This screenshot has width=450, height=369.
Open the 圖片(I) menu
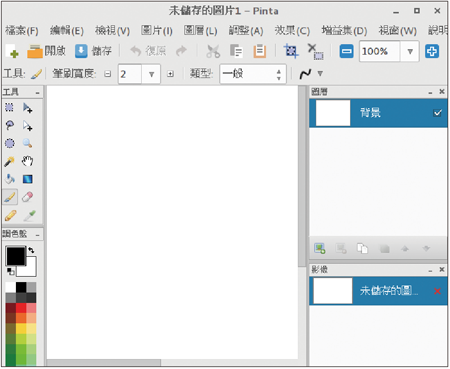(157, 31)
